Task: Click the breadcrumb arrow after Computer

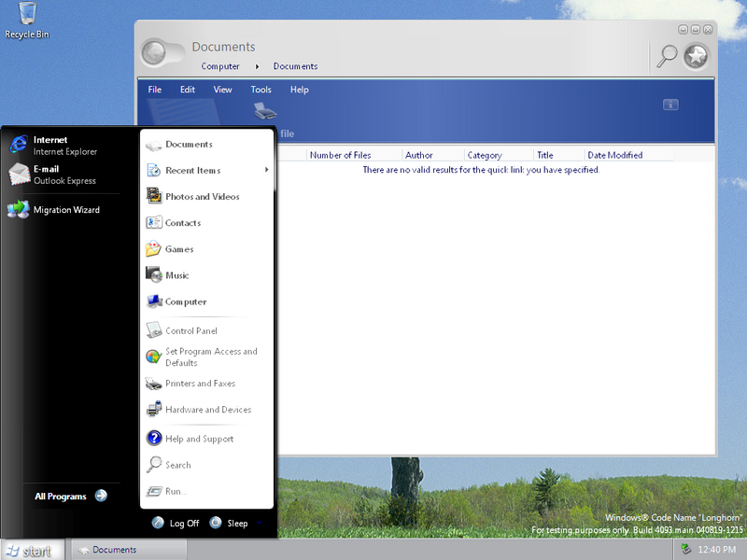Action: [x=259, y=66]
